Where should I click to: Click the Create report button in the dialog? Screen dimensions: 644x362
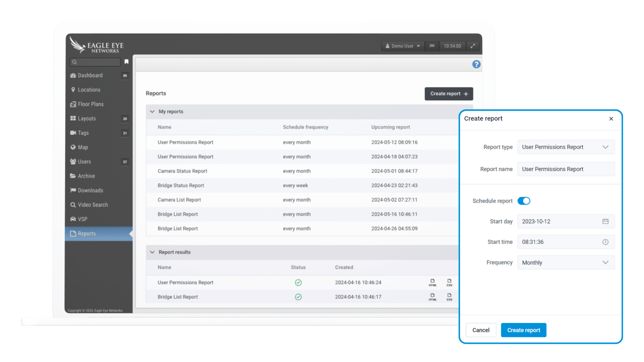pyautogui.click(x=523, y=330)
